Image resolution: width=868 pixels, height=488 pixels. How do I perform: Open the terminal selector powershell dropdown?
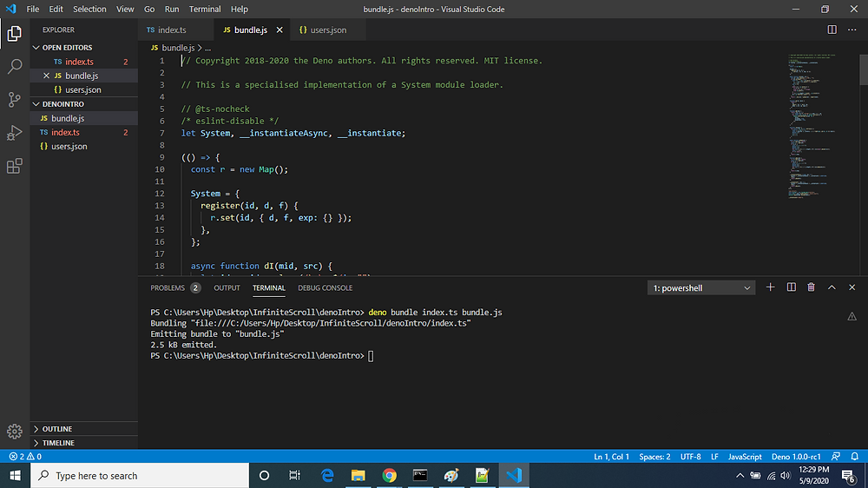pyautogui.click(x=700, y=287)
